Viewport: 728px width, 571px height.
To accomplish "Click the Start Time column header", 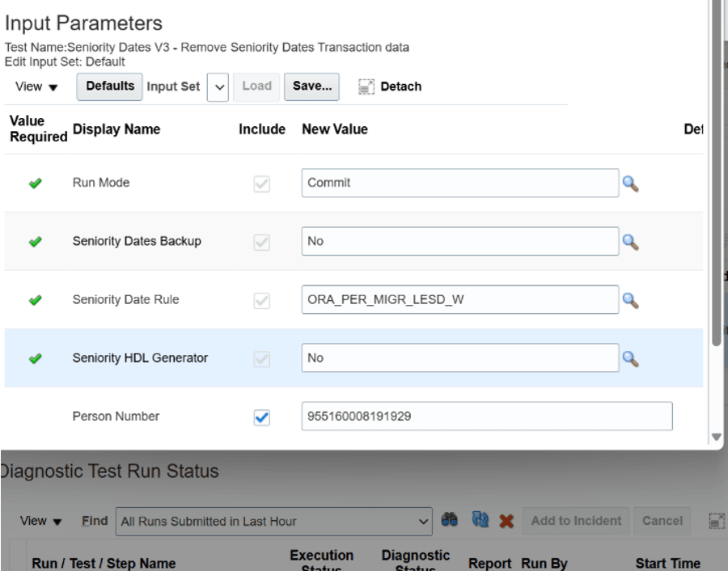I will (x=667, y=564).
